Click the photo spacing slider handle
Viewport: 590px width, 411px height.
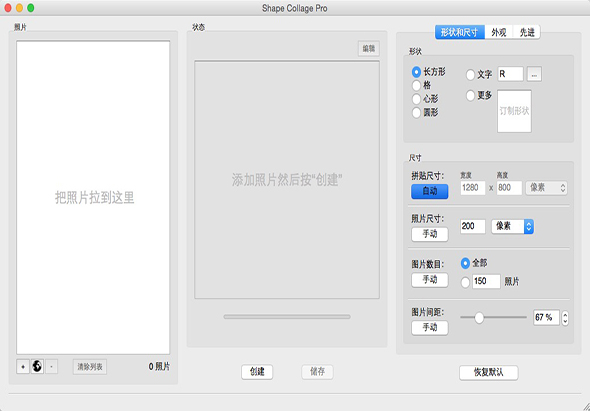coord(479,318)
